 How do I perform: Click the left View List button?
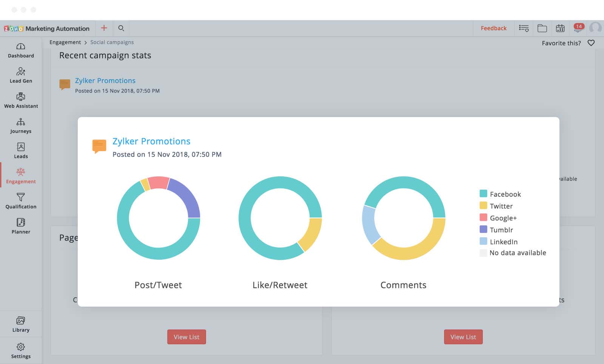tap(186, 337)
